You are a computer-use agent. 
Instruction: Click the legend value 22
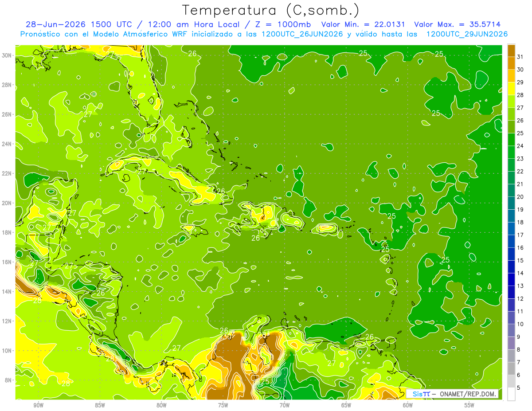pos(520,172)
